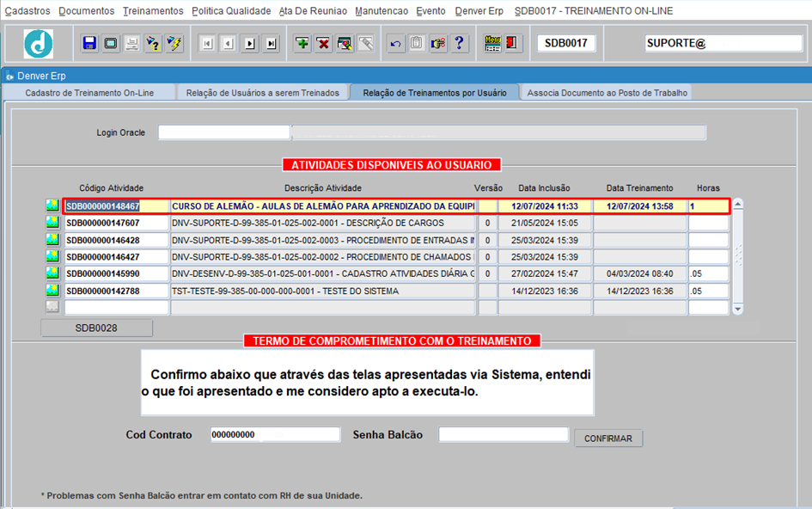The height and width of the screenshot is (509, 812).
Task: Click the Cod Contrato input field
Action: click(x=275, y=434)
